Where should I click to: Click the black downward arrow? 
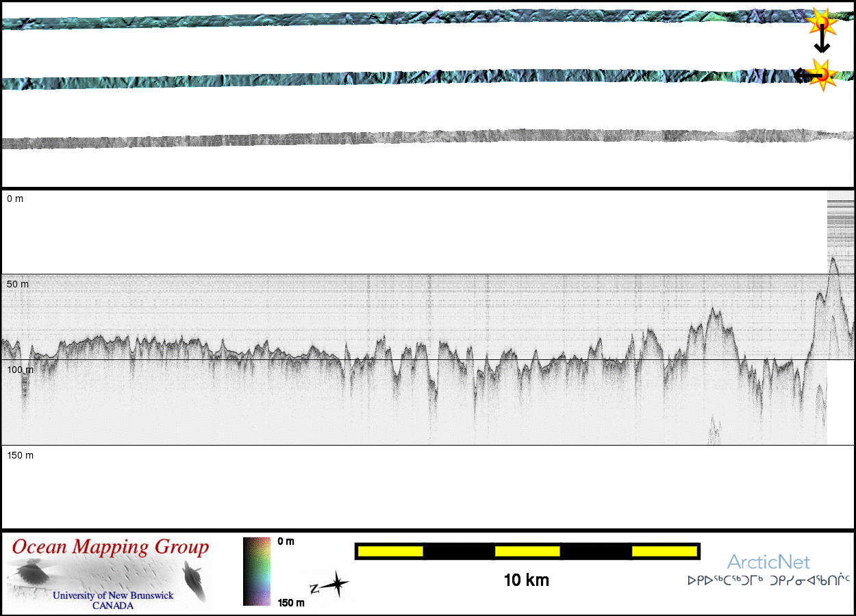[x=822, y=44]
